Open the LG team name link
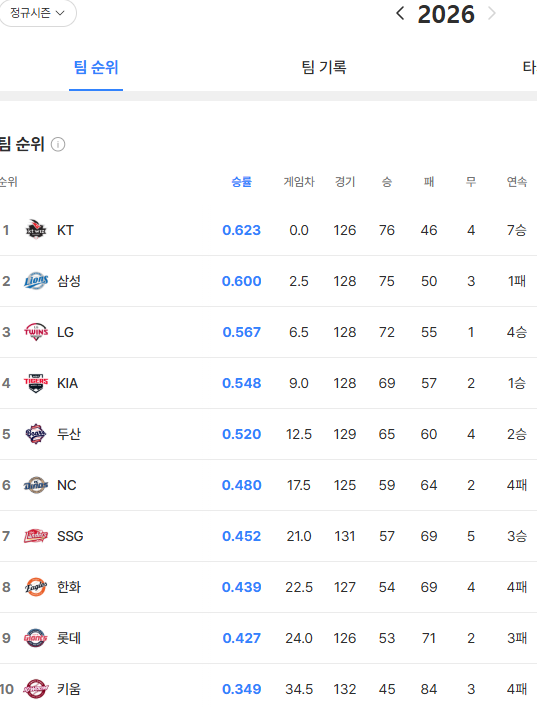 65,332
